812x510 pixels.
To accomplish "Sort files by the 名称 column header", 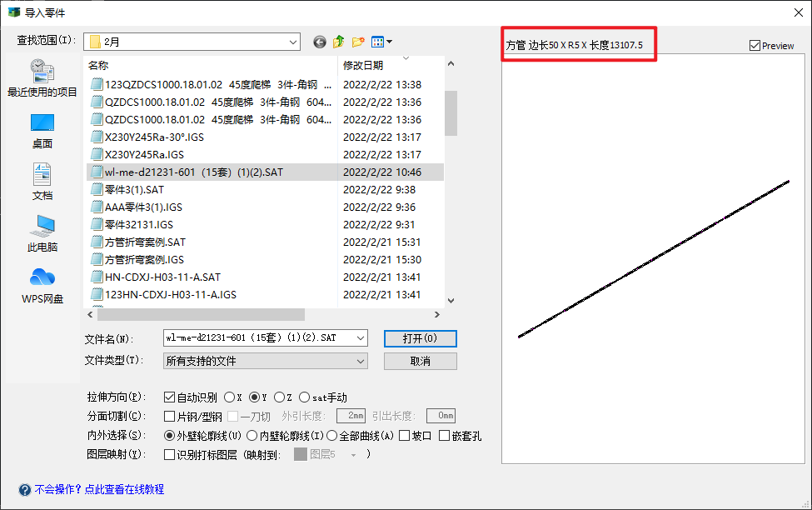I will pos(98,65).
